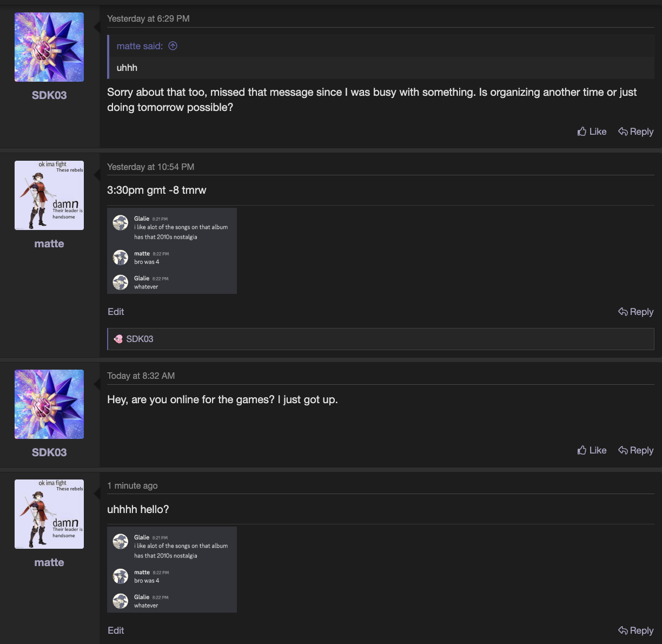
Task: Like the "are you online for the games" post
Action: pyautogui.click(x=592, y=450)
